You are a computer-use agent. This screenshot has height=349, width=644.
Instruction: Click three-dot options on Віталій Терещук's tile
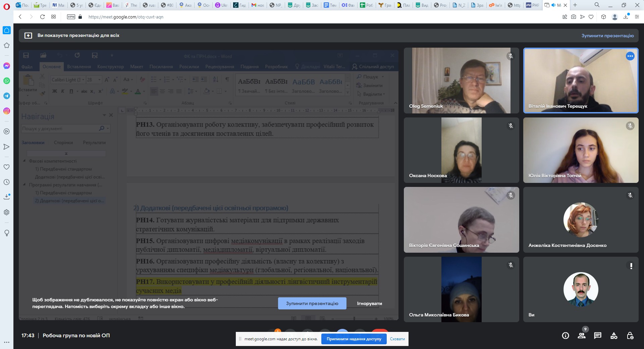[x=630, y=56]
